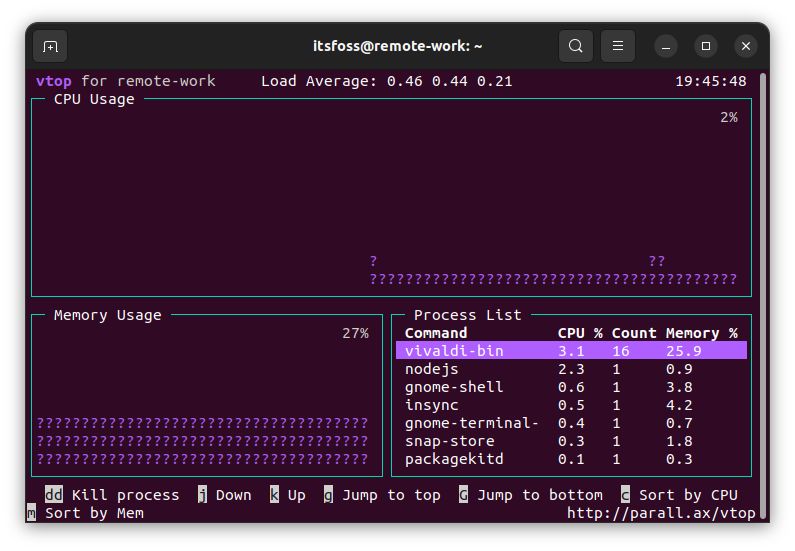
Task: Close the terminal window
Action: pyautogui.click(x=745, y=47)
